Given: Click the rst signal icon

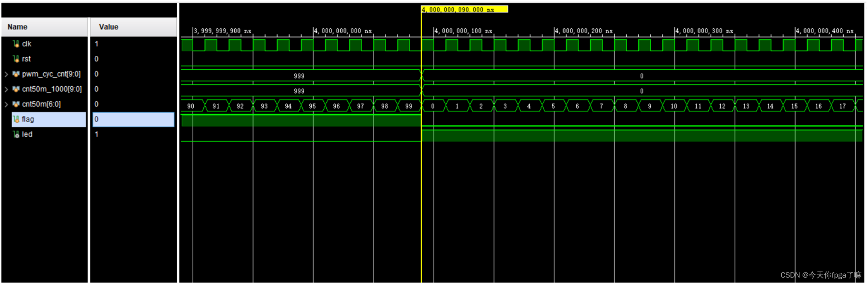Looking at the screenshot, I should tap(16, 59).
